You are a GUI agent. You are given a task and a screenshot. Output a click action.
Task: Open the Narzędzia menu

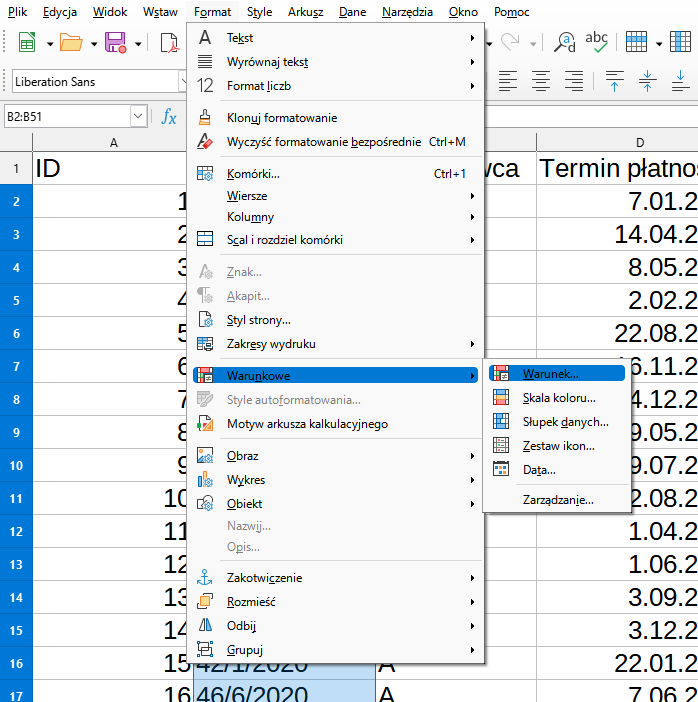(407, 12)
